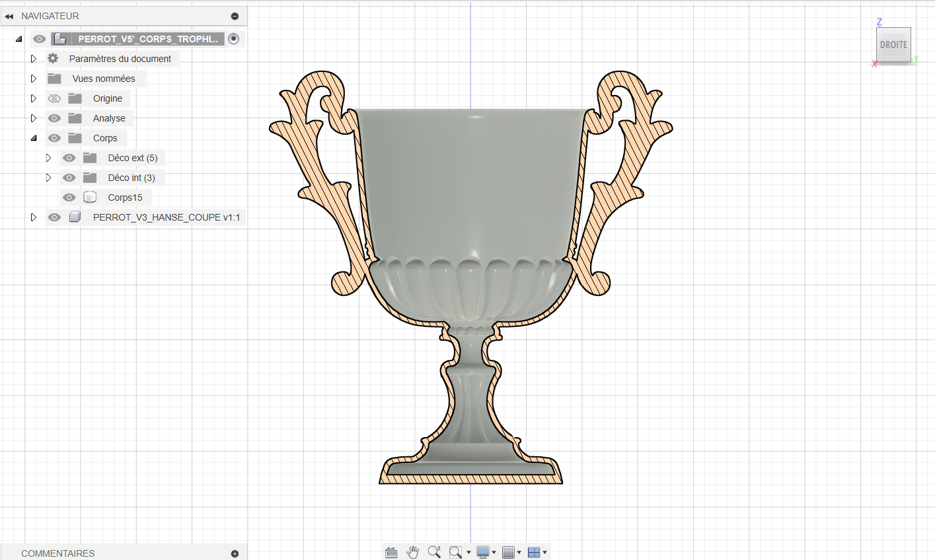Collapse the NAVIGATEUR panel with double arrows
The image size is (935, 560).
[x=9, y=16]
